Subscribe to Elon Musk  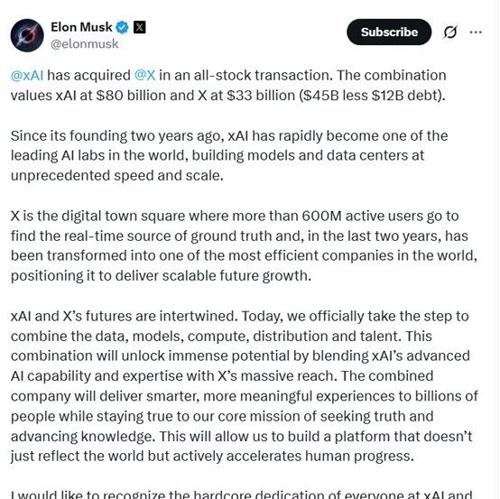[x=389, y=32]
